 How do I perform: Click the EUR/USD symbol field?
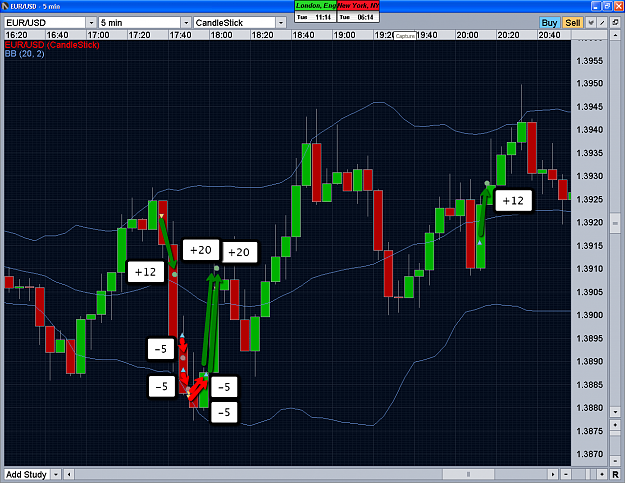45,23
